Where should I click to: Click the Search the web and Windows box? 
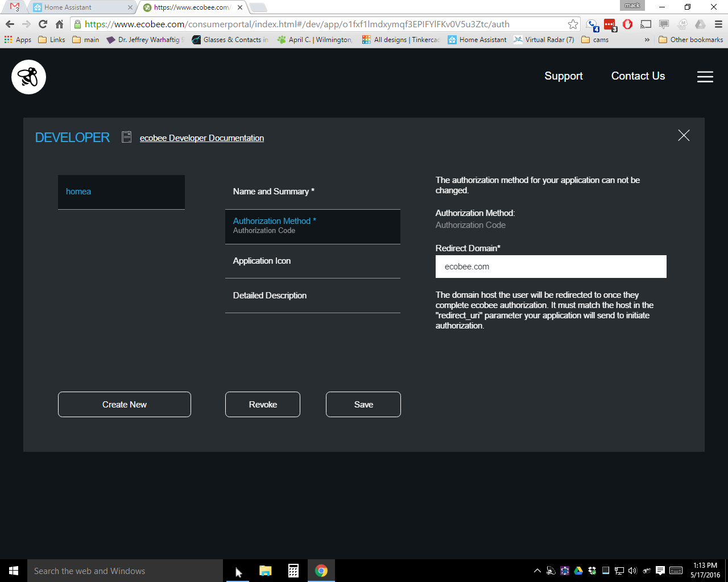(x=125, y=571)
